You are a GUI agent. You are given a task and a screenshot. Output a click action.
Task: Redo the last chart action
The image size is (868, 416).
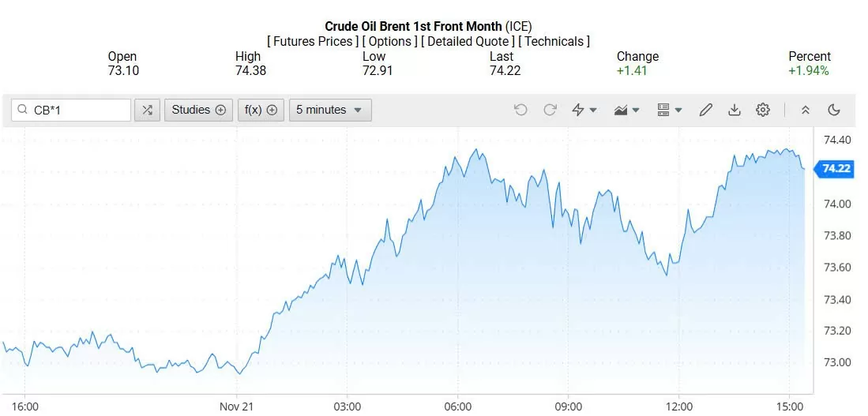pyautogui.click(x=550, y=110)
